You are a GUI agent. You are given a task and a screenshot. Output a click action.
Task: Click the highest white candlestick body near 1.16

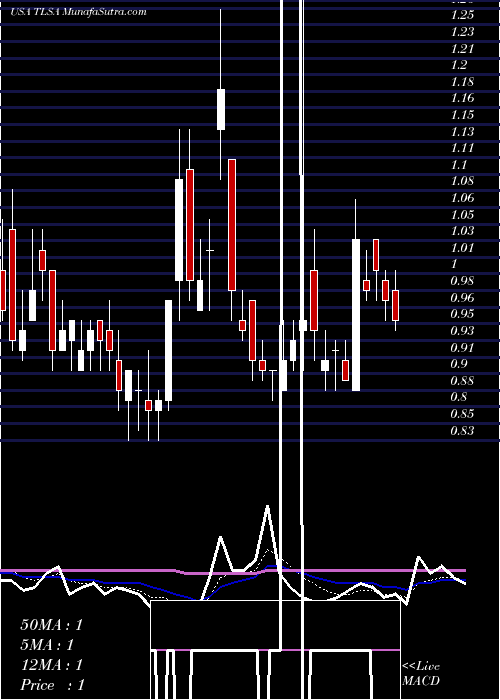(x=221, y=109)
